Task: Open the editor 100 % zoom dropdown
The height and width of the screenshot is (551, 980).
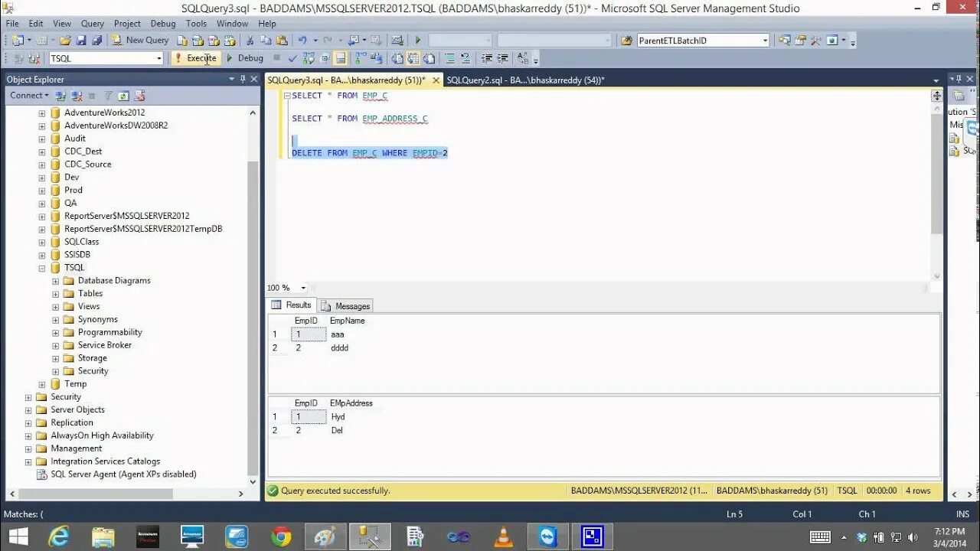Action: point(303,288)
